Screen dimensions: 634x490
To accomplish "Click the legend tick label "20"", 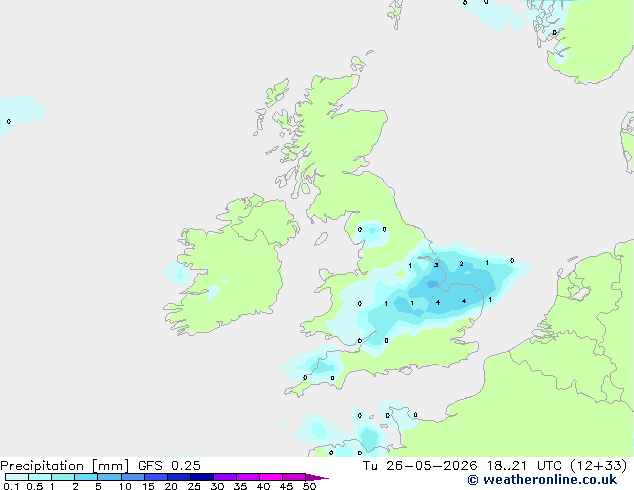I will click(171, 486).
